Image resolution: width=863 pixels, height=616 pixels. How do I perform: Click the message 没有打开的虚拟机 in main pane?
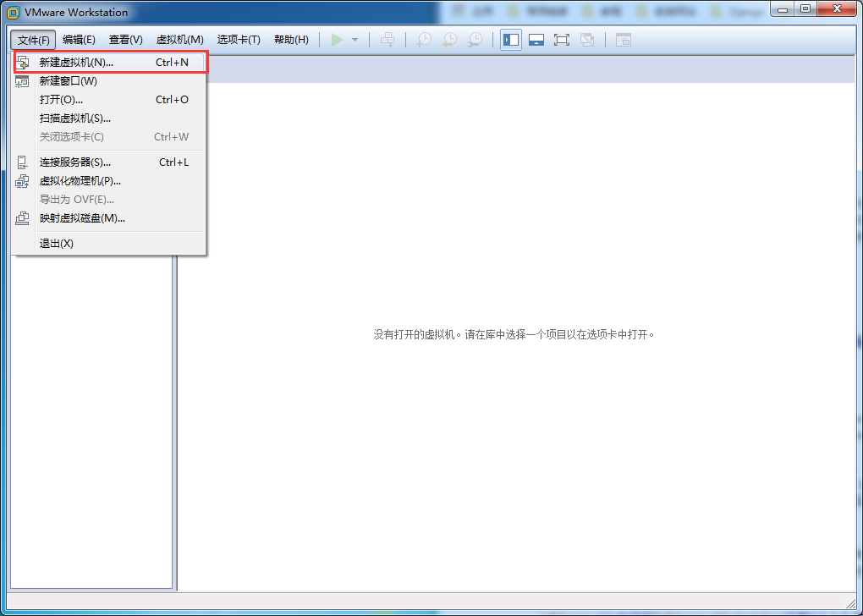point(514,334)
